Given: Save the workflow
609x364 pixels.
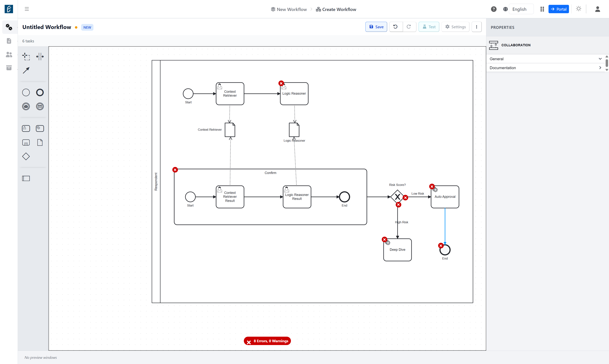Looking at the screenshot, I should tap(376, 27).
